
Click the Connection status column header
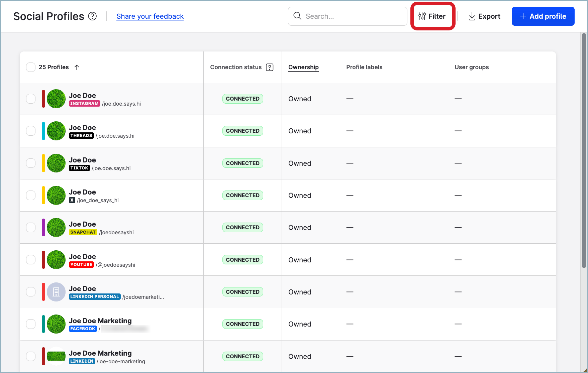click(x=235, y=67)
